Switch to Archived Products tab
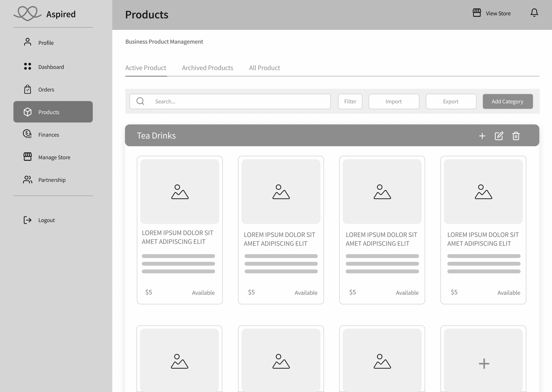 (x=207, y=68)
